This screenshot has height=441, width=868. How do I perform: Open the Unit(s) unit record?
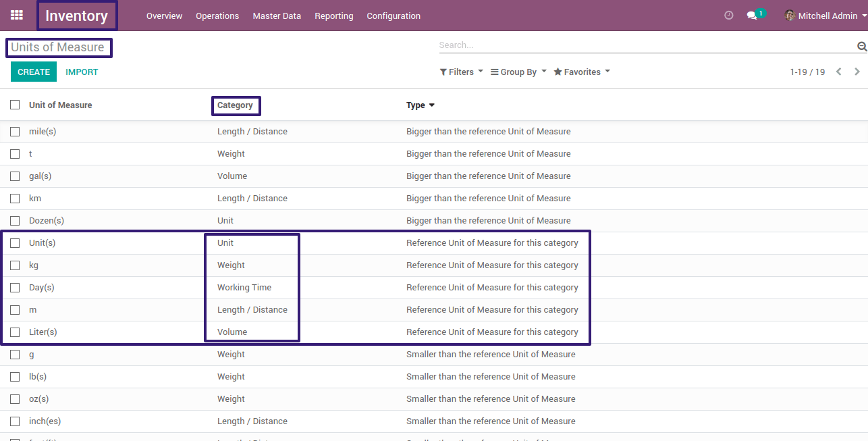pos(43,243)
